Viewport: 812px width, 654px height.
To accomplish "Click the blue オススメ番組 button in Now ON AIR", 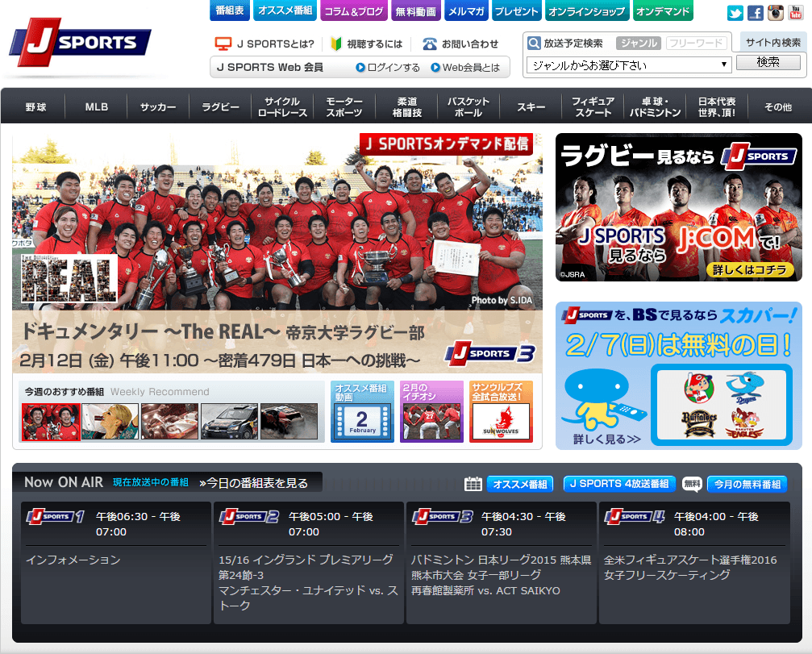I will (x=520, y=484).
